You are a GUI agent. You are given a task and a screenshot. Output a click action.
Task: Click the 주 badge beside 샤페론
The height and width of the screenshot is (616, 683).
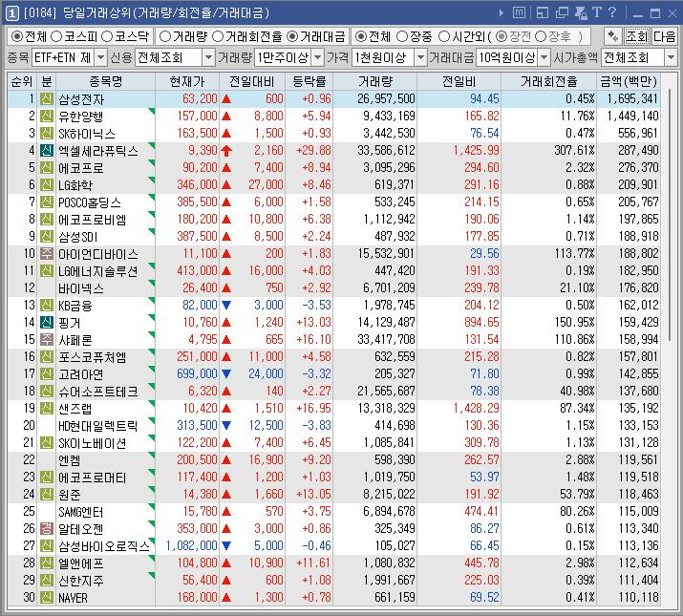(x=47, y=339)
